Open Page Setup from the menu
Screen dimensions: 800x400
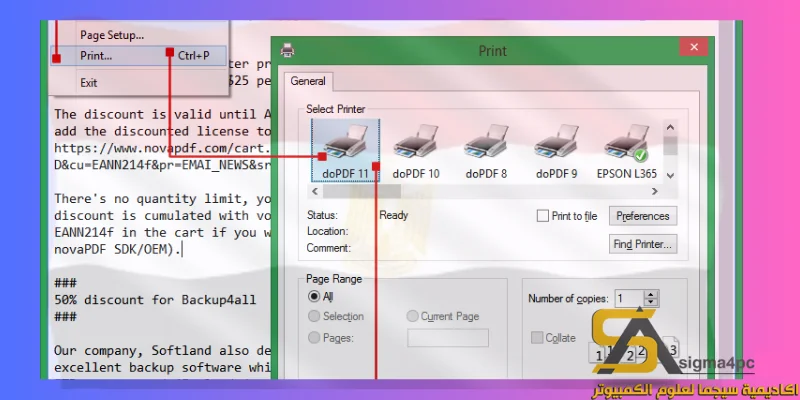(112, 35)
